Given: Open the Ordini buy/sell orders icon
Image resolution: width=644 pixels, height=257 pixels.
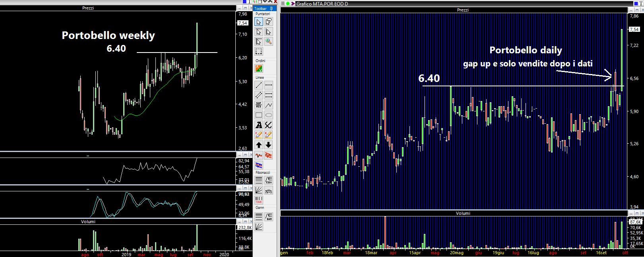Looking at the screenshot, I should [259, 68].
